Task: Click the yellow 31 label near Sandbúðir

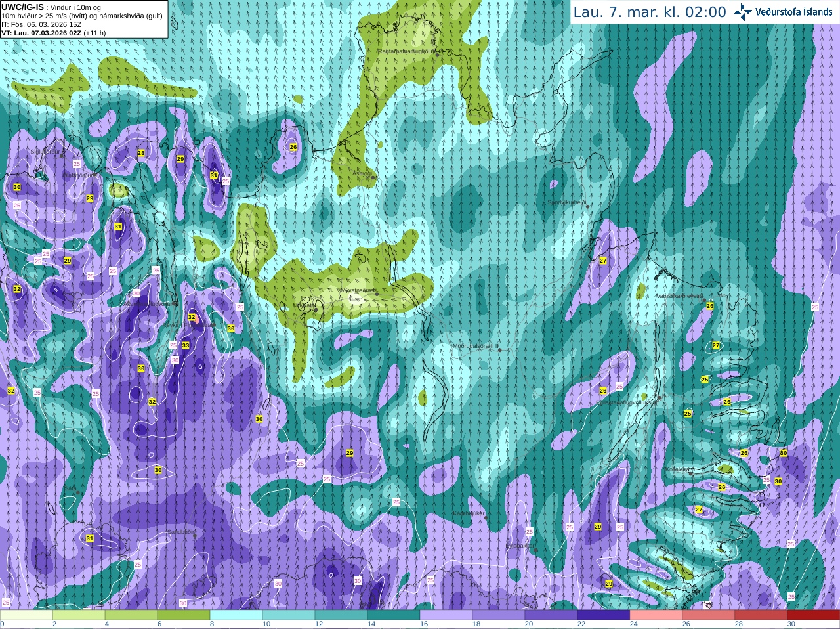Action: (90, 538)
